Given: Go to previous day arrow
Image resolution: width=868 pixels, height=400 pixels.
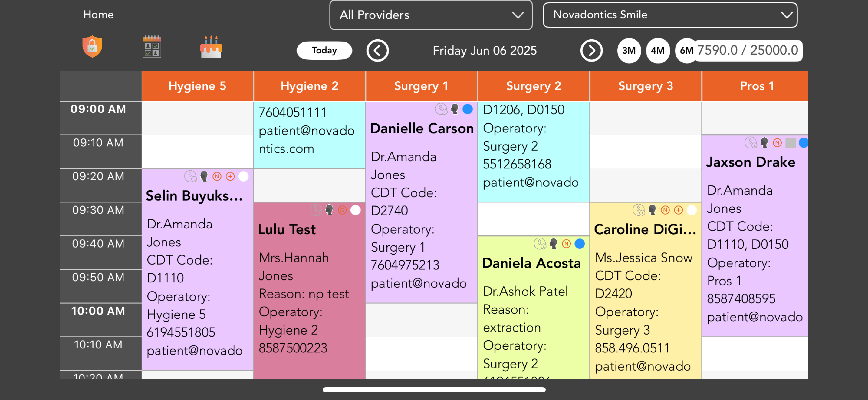Looking at the screenshot, I should click(377, 51).
